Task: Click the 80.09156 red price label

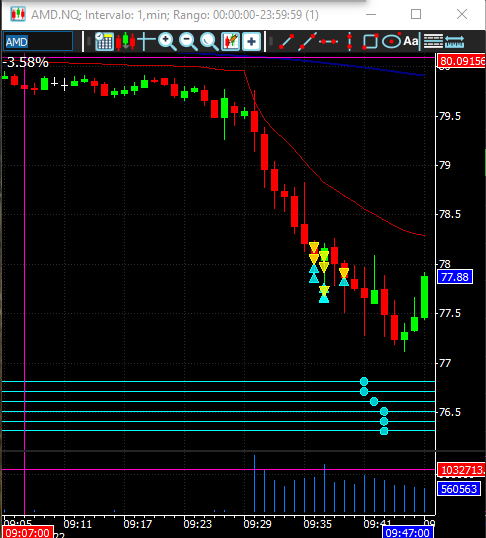Action: coord(461,61)
